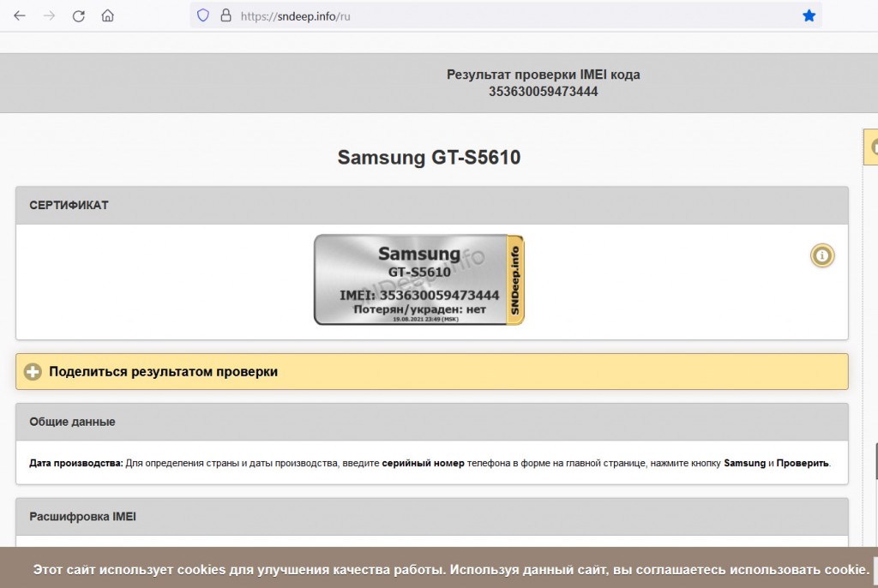Open the partially visible yellow side tab
Viewport: 878px width, 588px height.
pos(871,147)
